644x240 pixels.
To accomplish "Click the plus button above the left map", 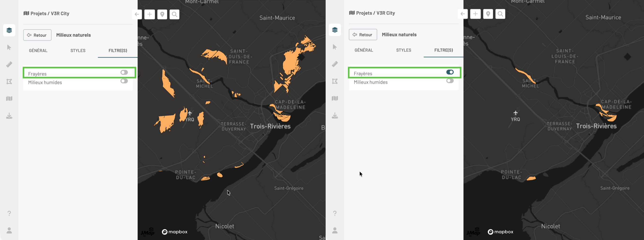I will pyautogui.click(x=150, y=14).
